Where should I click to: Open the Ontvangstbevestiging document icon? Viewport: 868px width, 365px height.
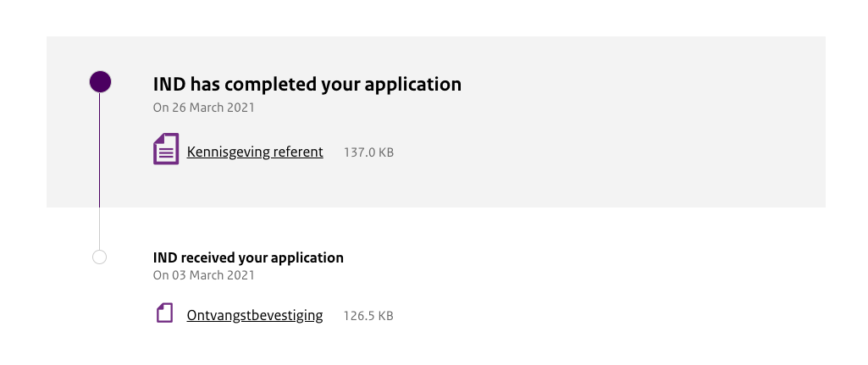(x=164, y=313)
